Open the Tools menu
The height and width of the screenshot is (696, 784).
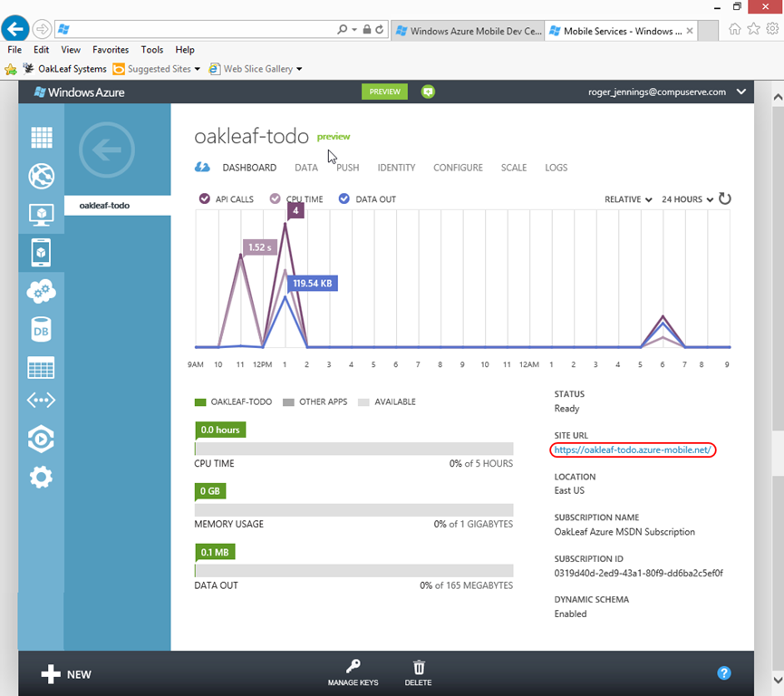[152, 50]
